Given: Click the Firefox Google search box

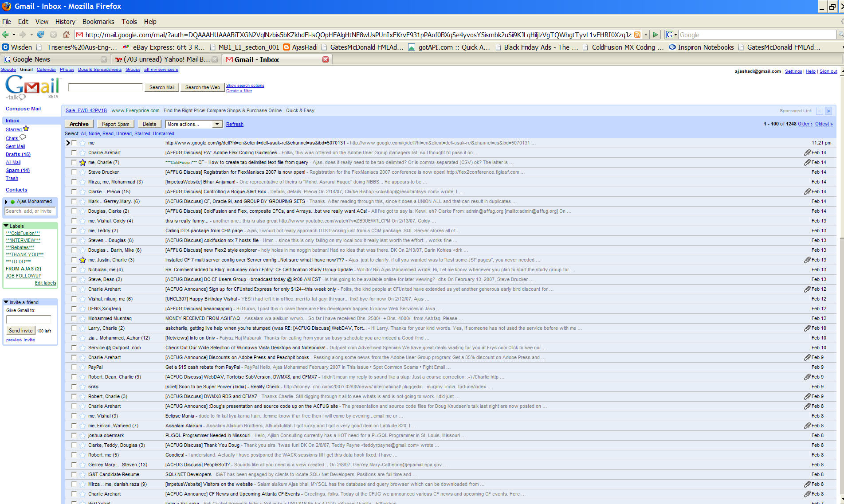Looking at the screenshot, I should 757,35.
